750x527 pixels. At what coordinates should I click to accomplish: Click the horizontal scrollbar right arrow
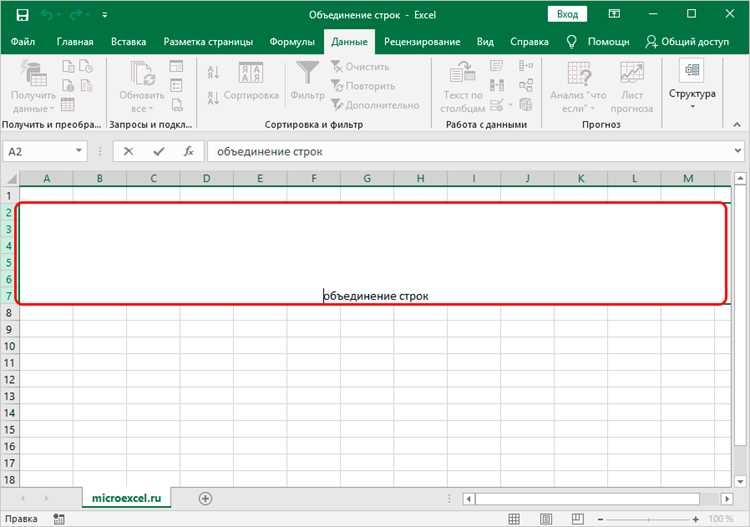(x=727, y=499)
